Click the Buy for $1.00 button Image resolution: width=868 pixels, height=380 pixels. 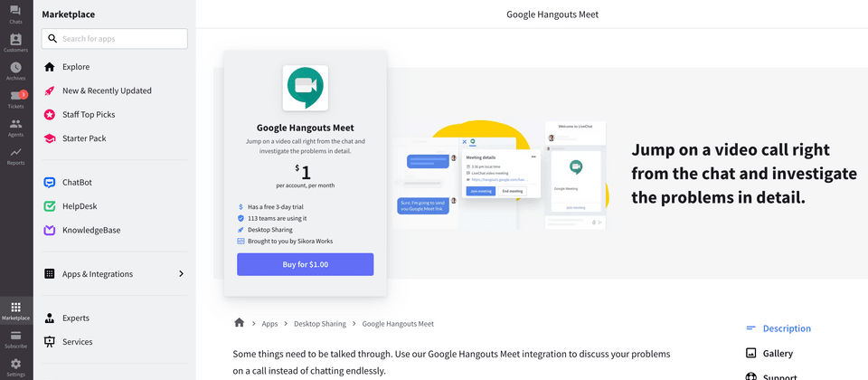coord(306,264)
